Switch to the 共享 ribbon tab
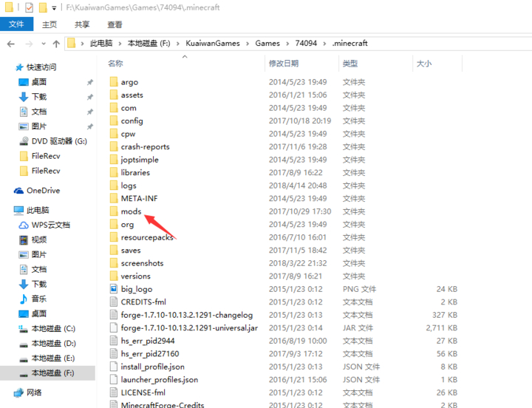Screen dimensions: 532x408 (x=82, y=24)
